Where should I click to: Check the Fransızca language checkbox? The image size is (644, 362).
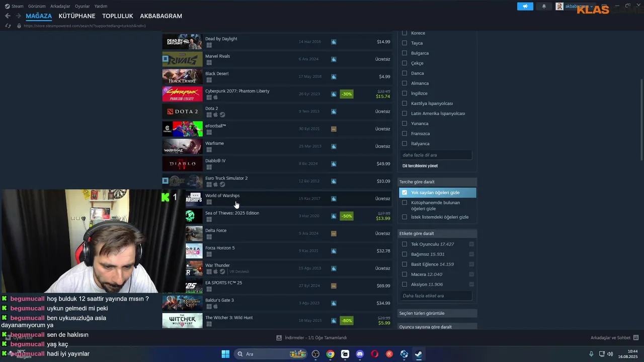point(405,134)
